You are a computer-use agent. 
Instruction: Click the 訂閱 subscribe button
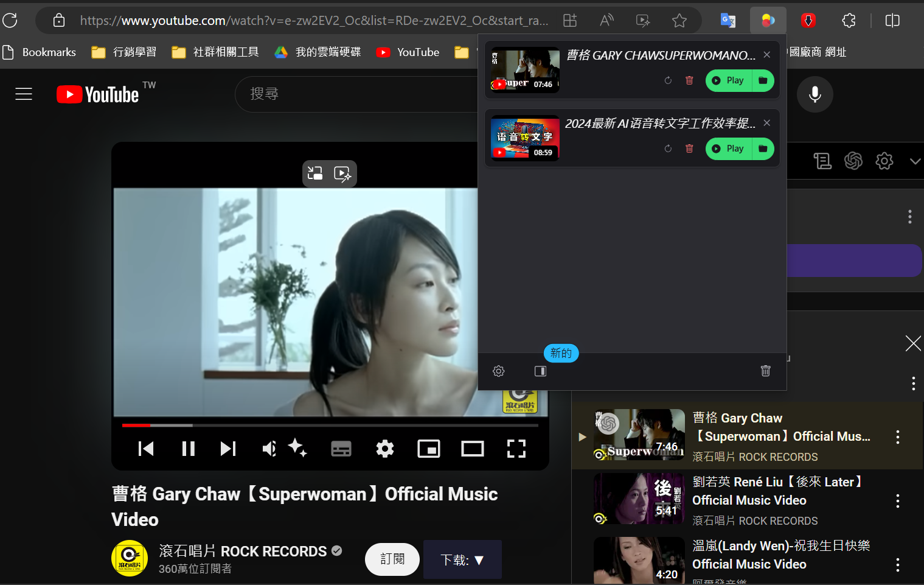(x=392, y=559)
